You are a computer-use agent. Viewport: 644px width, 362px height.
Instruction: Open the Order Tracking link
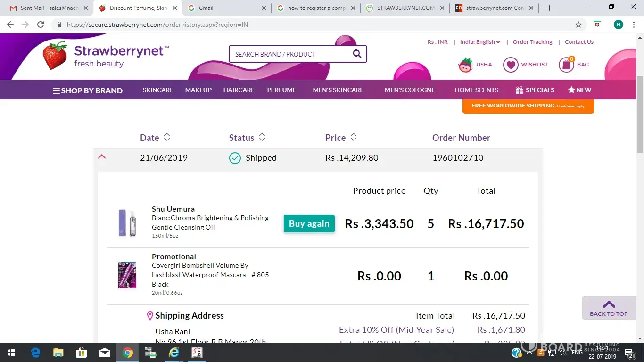pyautogui.click(x=533, y=42)
